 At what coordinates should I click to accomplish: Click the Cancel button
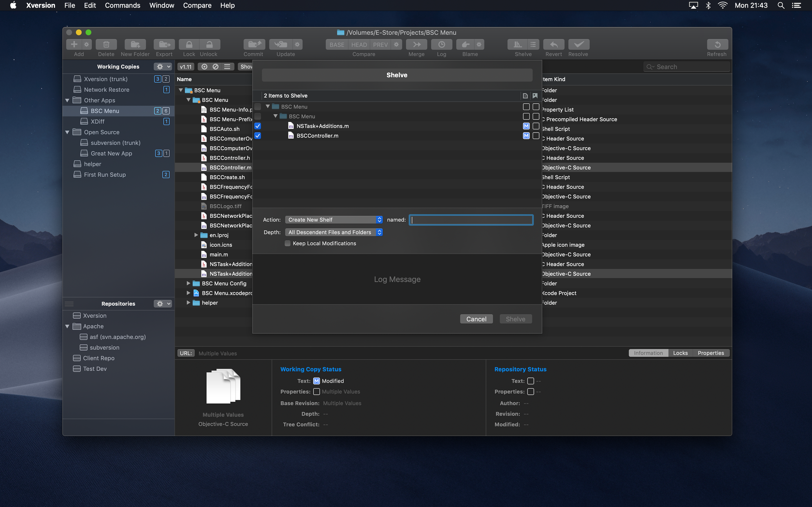(476, 319)
